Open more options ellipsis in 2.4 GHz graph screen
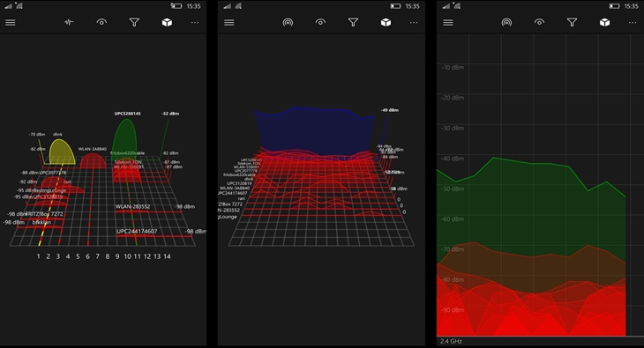Viewport: 644px width, 348px height. (633, 23)
